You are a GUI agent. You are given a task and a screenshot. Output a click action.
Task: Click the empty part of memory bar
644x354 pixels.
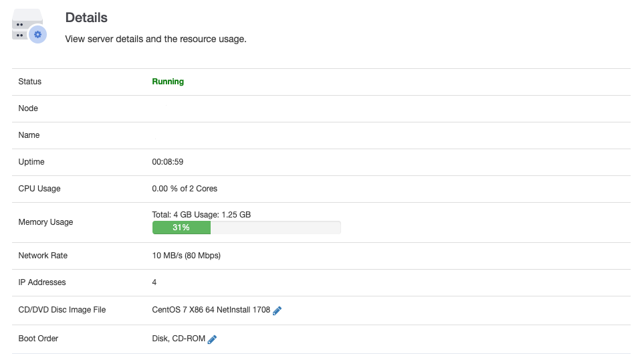coord(276,228)
